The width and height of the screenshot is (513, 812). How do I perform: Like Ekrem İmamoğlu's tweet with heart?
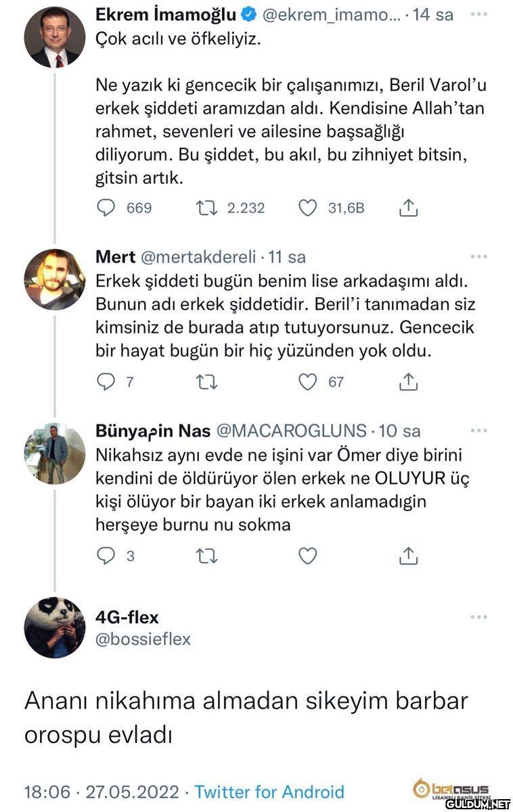[x=308, y=208]
